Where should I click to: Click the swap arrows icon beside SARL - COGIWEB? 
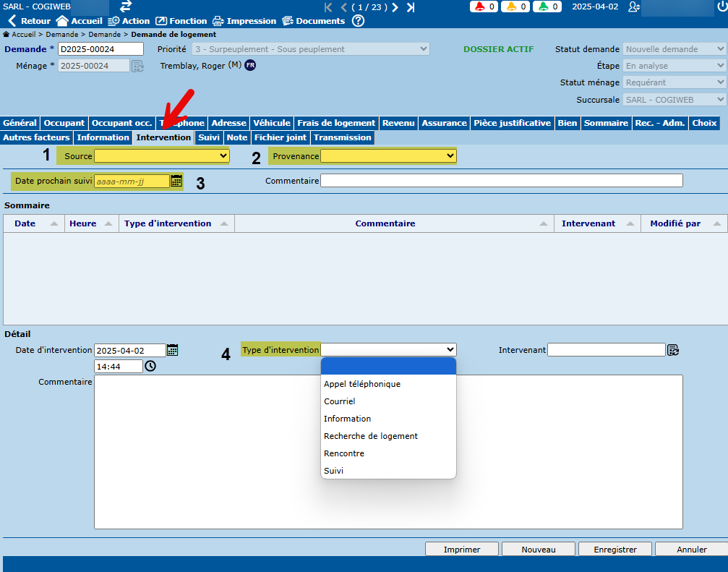tap(126, 7)
